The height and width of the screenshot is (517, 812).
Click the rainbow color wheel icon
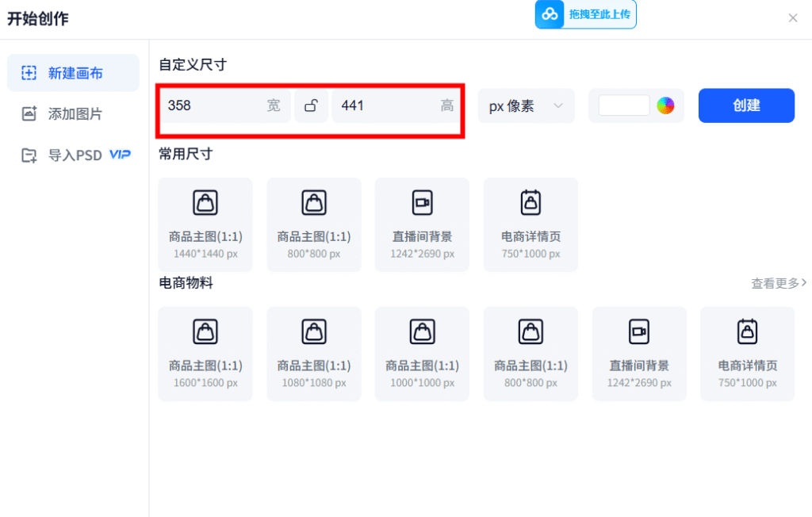click(665, 105)
